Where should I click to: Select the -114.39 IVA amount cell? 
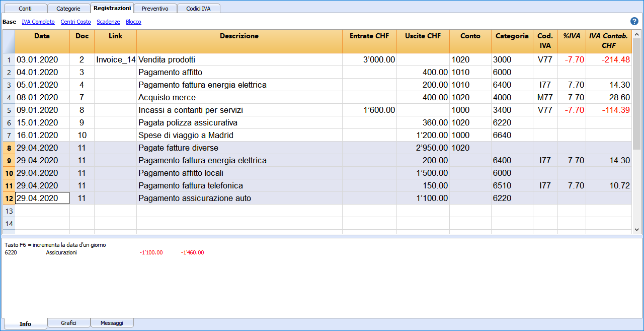[x=609, y=110]
